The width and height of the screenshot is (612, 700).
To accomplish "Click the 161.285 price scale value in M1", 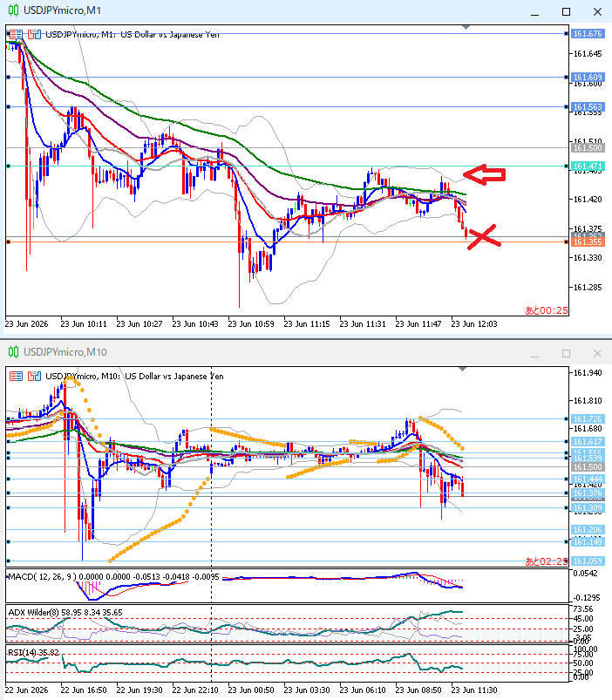I will [588, 288].
